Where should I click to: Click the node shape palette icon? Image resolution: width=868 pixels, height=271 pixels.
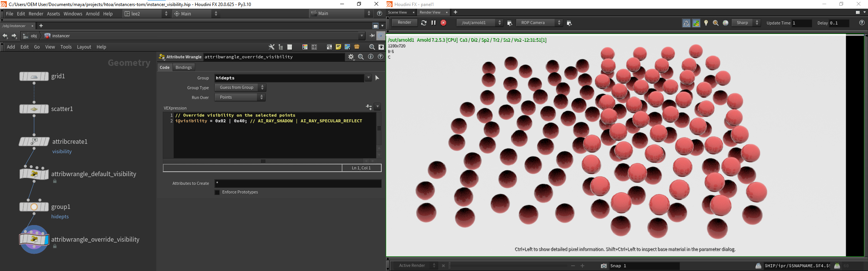tap(314, 47)
